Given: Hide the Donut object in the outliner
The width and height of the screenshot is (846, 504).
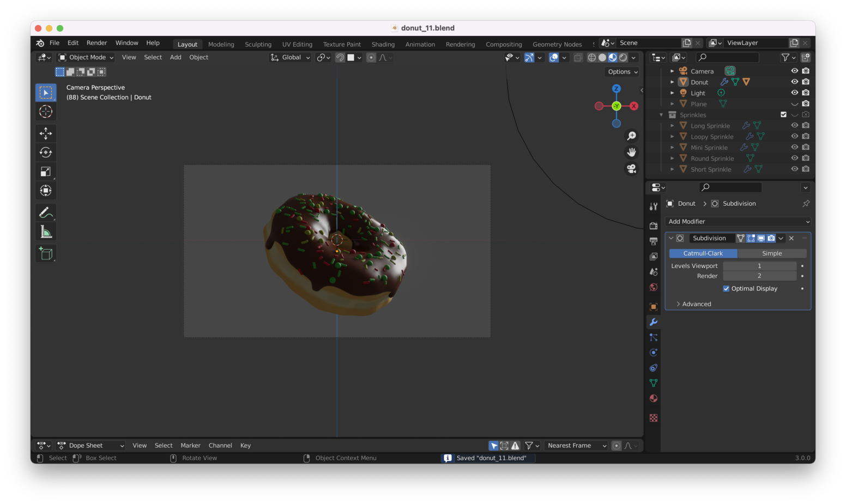Looking at the screenshot, I should (794, 81).
